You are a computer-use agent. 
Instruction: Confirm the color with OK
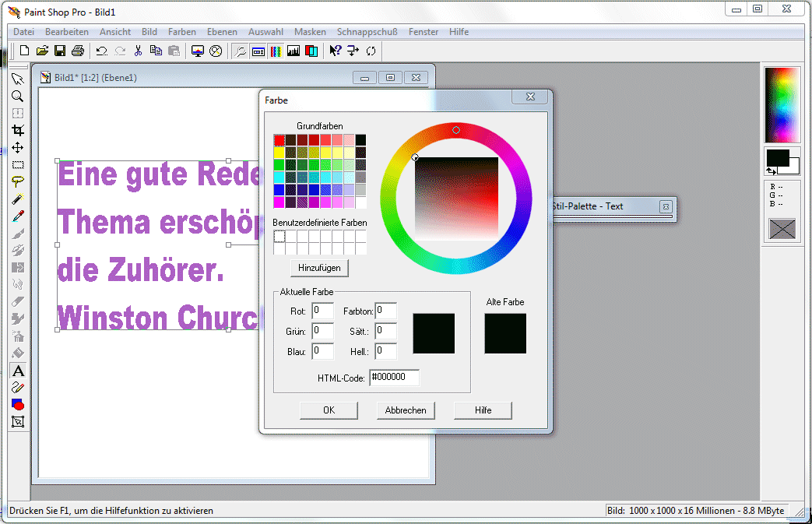tap(329, 410)
